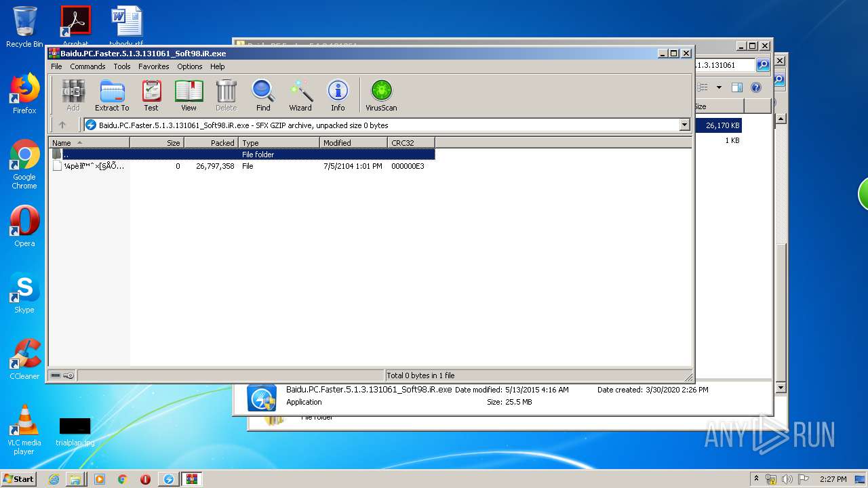The height and width of the screenshot is (488, 868).
Task: Click CRC32 value 000000E3
Action: (x=408, y=166)
